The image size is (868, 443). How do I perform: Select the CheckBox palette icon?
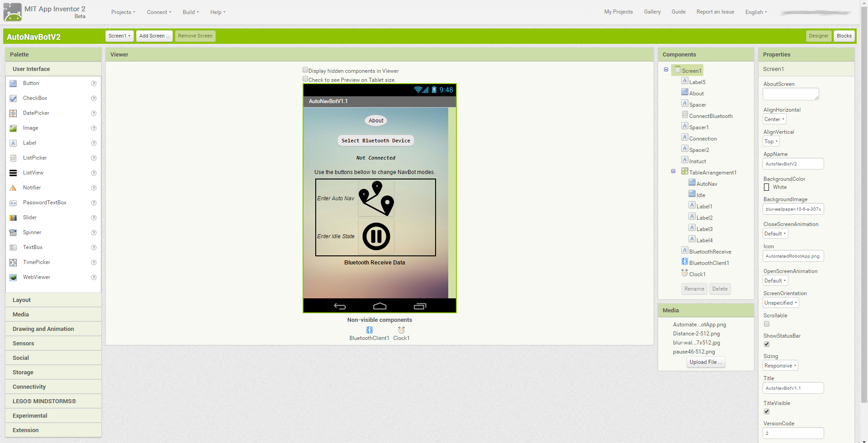click(13, 99)
